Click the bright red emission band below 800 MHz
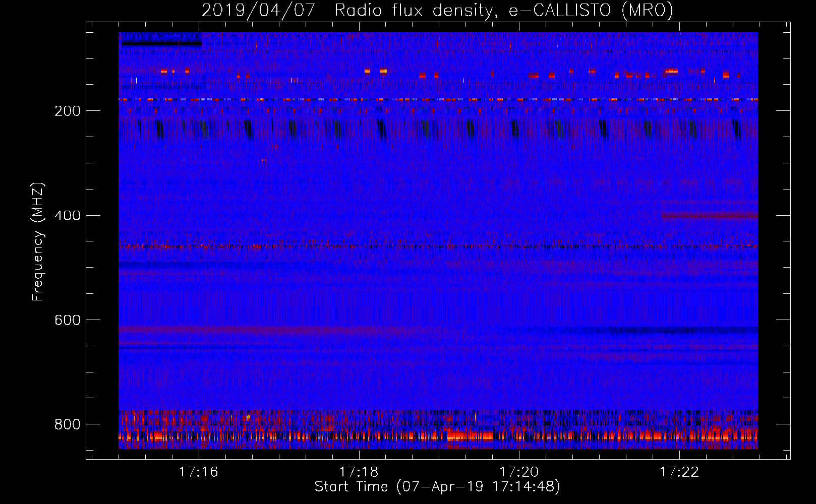 tap(438, 436)
